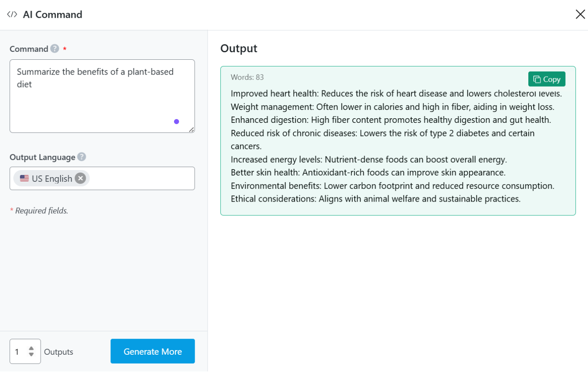Click the code icon beside AI Command title
This screenshot has width=588, height=385.
12,15
